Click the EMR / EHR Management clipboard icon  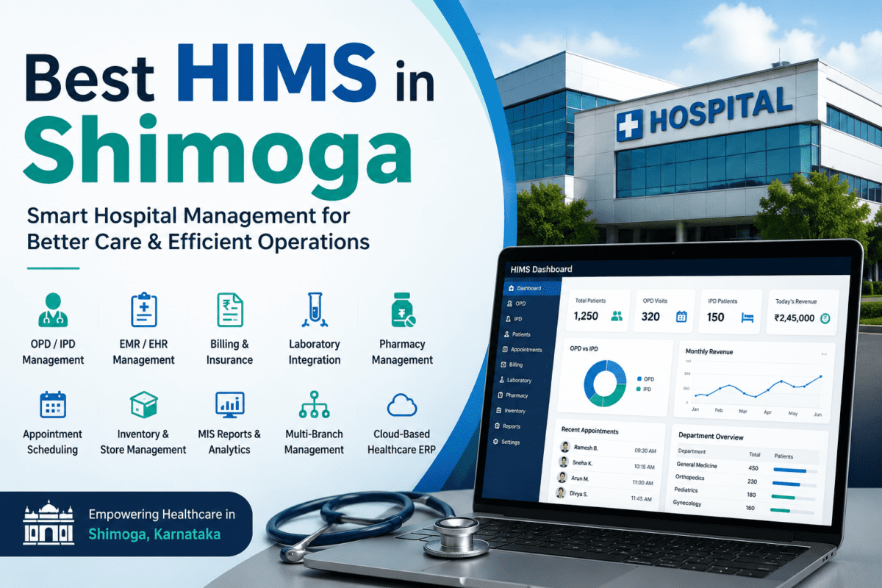coord(144,309)
